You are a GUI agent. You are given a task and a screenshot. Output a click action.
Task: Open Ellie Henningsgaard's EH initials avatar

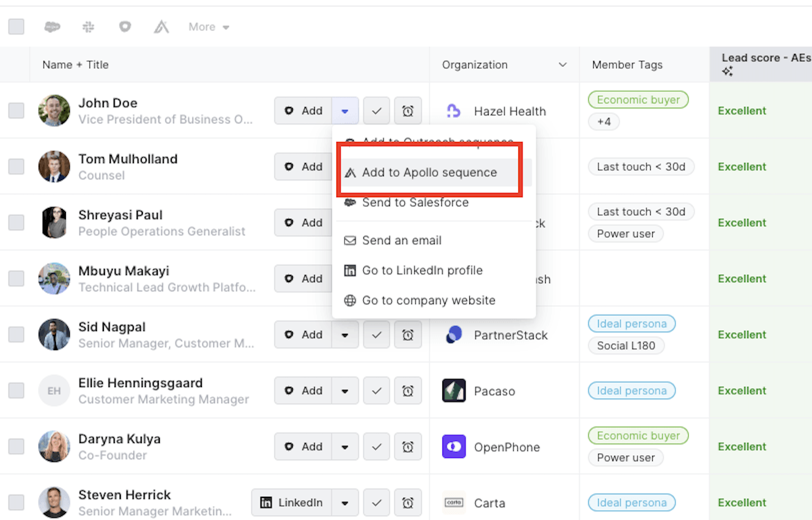(54, 391)
